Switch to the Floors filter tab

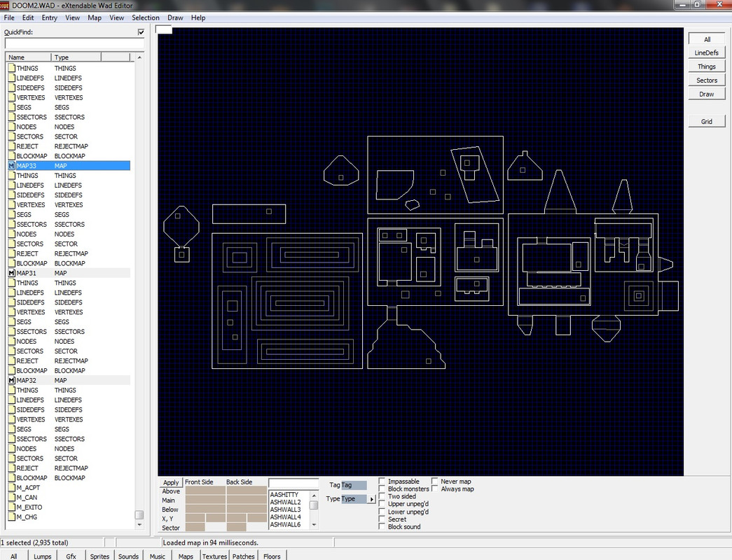(x=272, y=556)
